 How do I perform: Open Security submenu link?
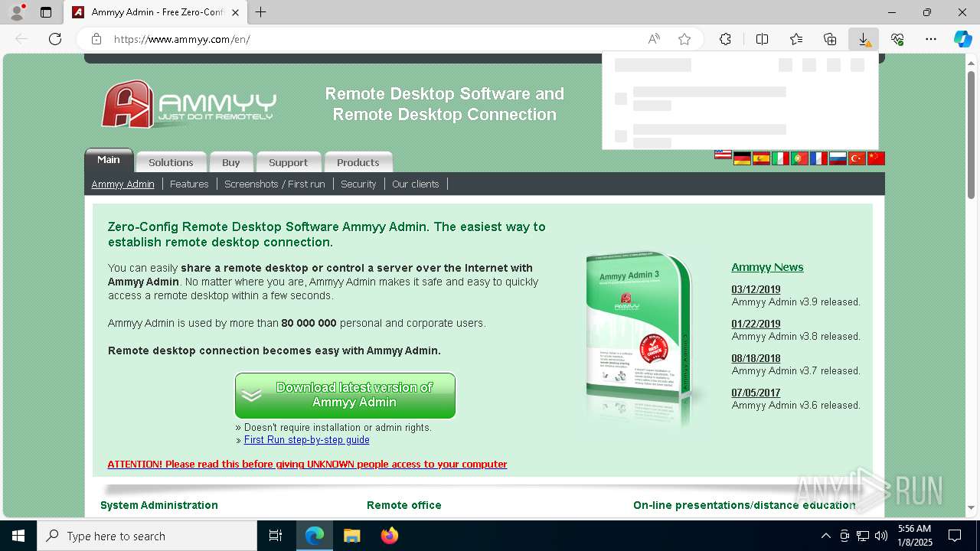[x=358, y=184]
